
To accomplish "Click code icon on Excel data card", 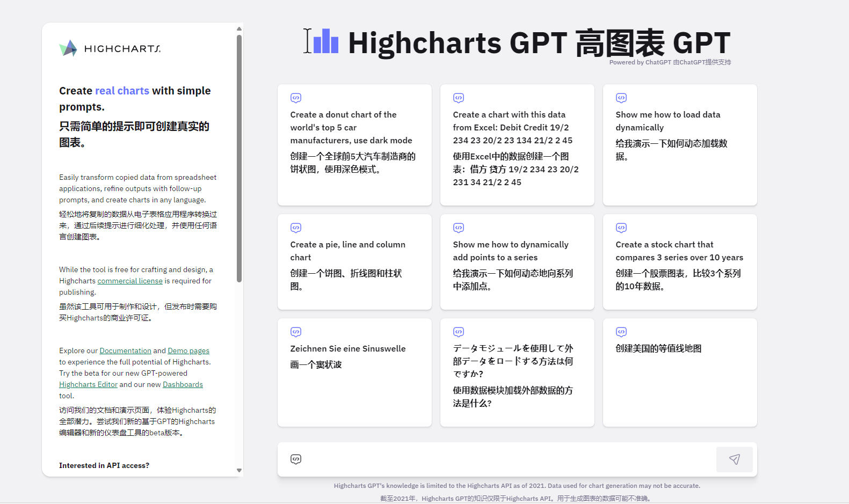I will click(459, 98).
